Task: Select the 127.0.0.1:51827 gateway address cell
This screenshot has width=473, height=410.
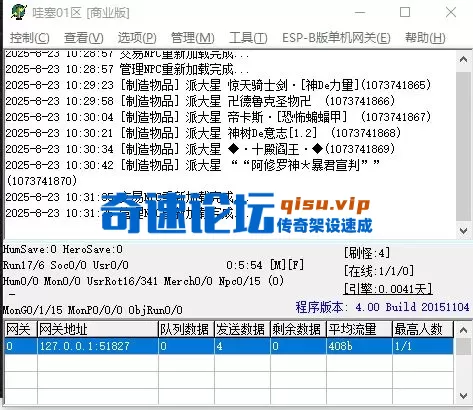Action: pyautogui.click(x=97, y=346)
